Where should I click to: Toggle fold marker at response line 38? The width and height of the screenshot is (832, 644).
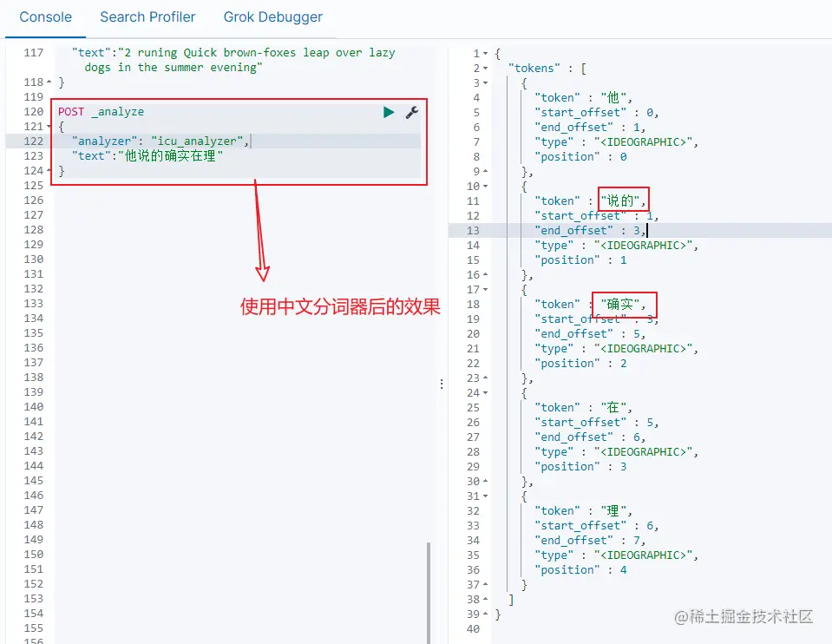pos(485,600)
